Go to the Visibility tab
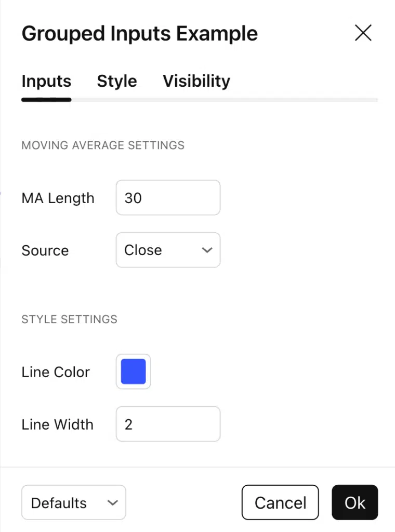The height and width of the screenshot is (532, 395). 196,81
